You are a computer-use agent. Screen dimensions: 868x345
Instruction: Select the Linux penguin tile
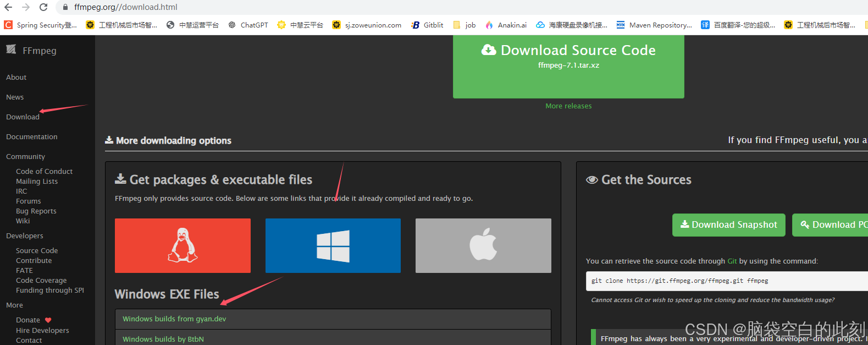pyautogui.click(x=183, y=245)
